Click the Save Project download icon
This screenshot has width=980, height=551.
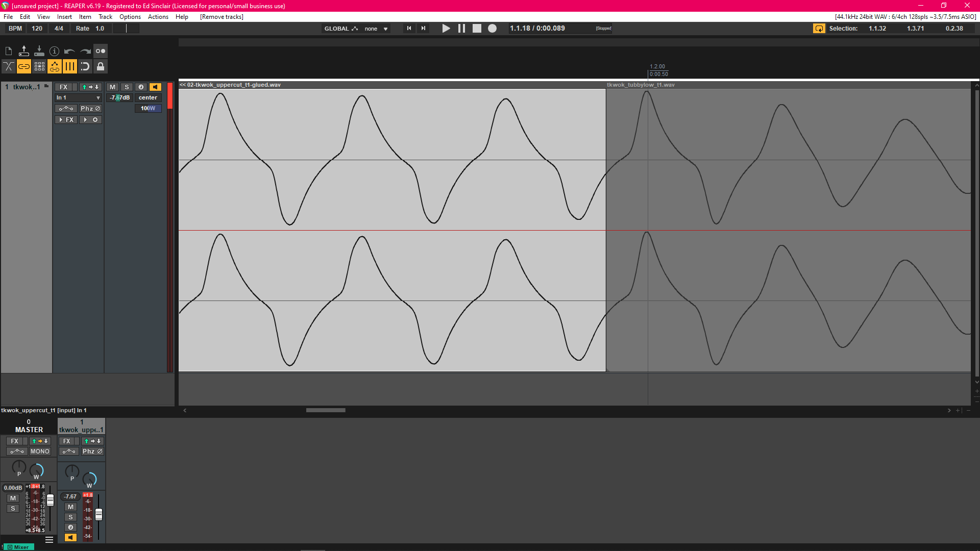point(39,51)
